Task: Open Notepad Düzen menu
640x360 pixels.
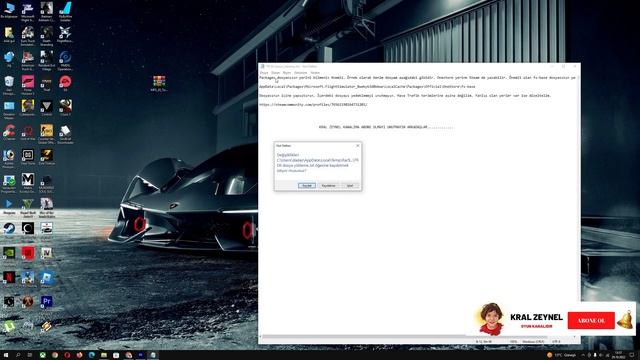Action: (x=276, y=73)
